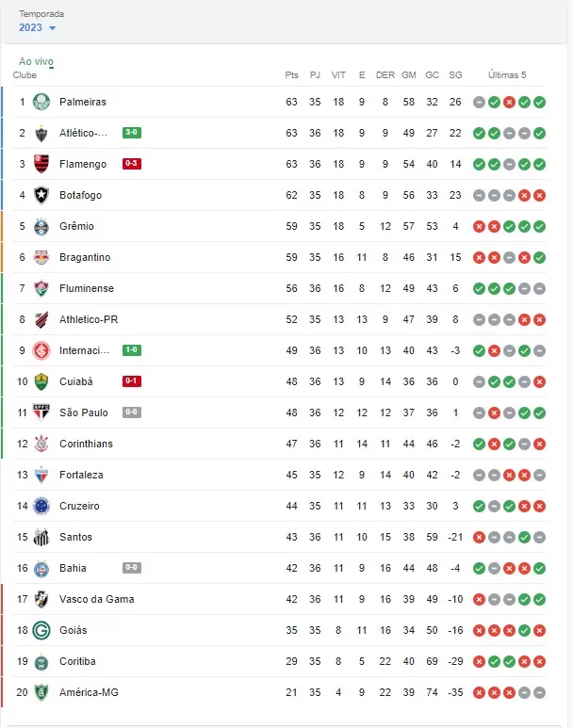Click the Atlético live score 3-0 badge
Image resolution: width=573 pixels, height=728 pixels.
click(x=132, y=133)
